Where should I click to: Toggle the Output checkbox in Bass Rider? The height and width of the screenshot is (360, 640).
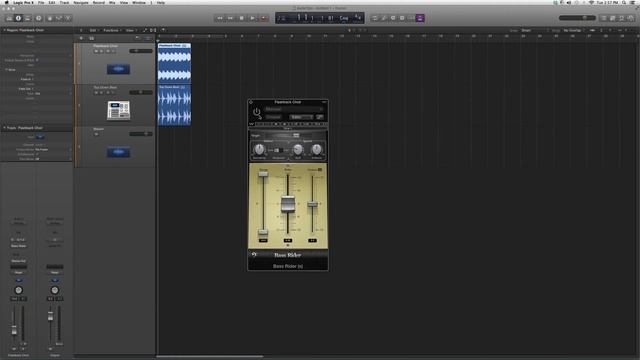pos(320,169)
